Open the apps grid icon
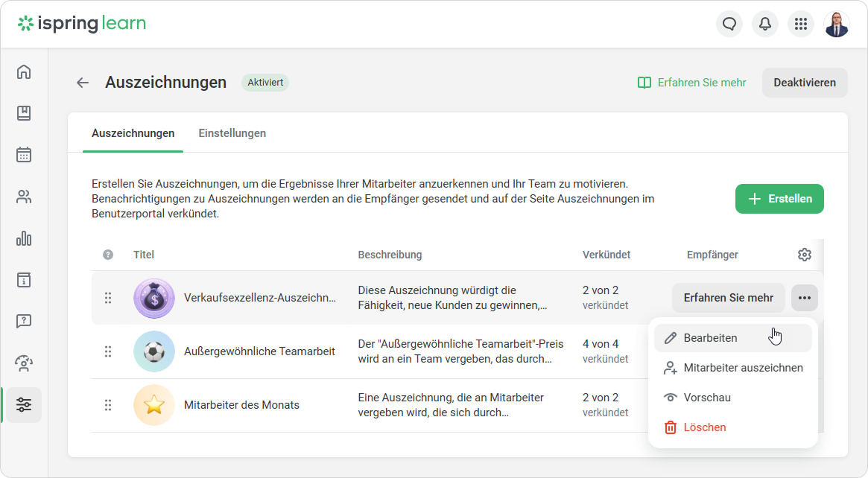868x478 pixels. [x=801, y=24]
